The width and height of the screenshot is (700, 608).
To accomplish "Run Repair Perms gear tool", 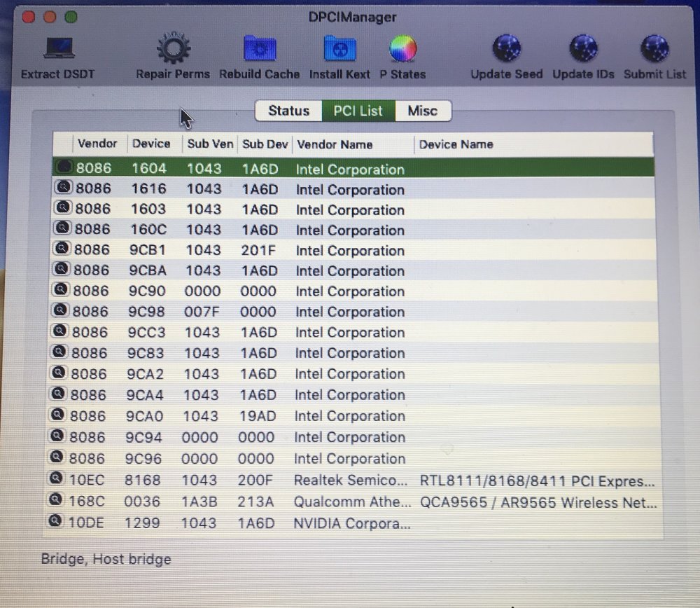I will coord(173,48).
